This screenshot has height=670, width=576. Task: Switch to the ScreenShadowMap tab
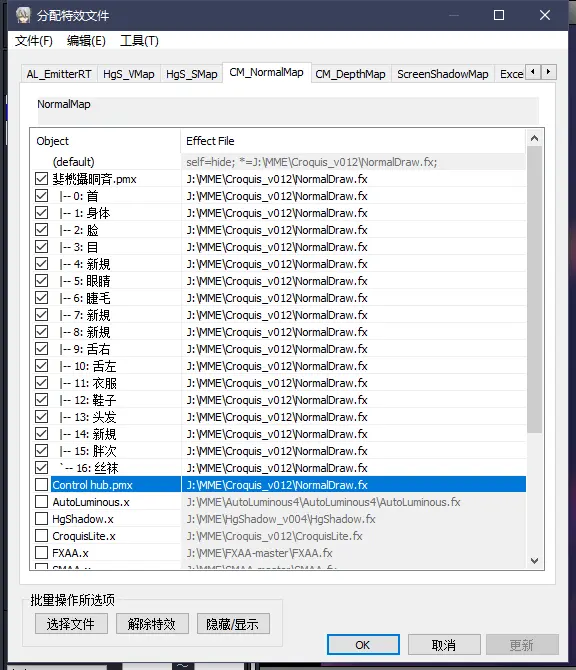click(x=443, y=74)
